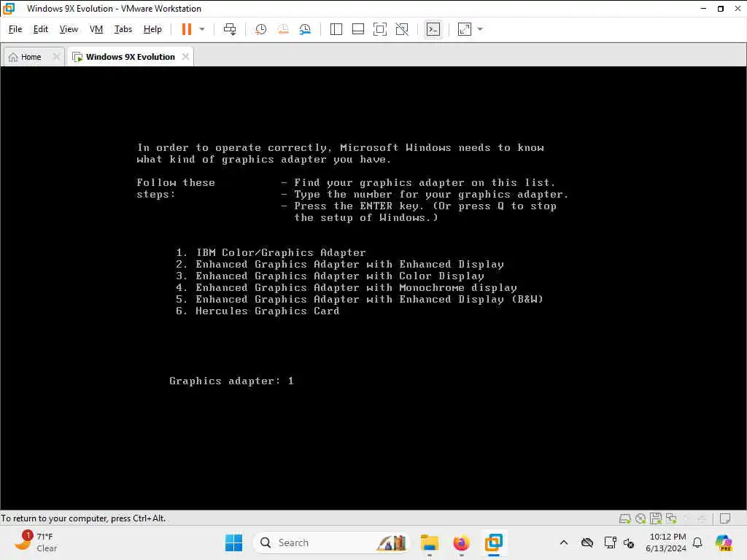
Task: Open the clock showing 10:12 PM
Action: click(x=666, y=542)
